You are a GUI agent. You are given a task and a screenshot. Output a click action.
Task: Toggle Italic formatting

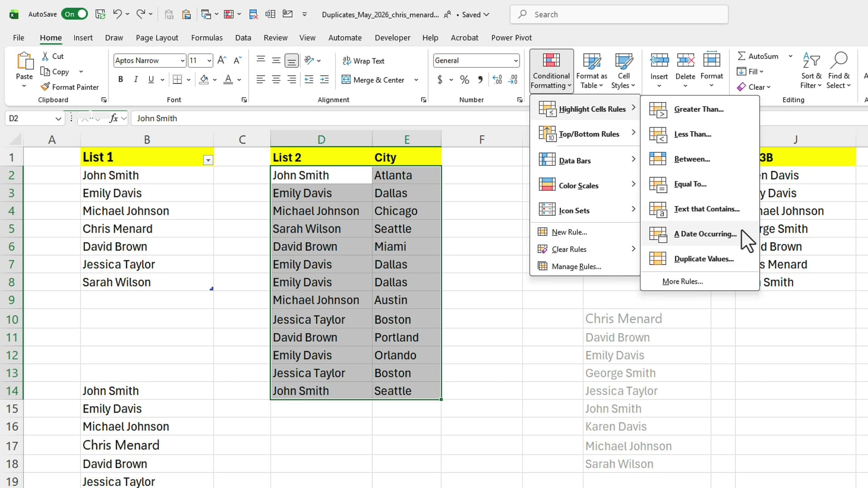coord(136,80)
